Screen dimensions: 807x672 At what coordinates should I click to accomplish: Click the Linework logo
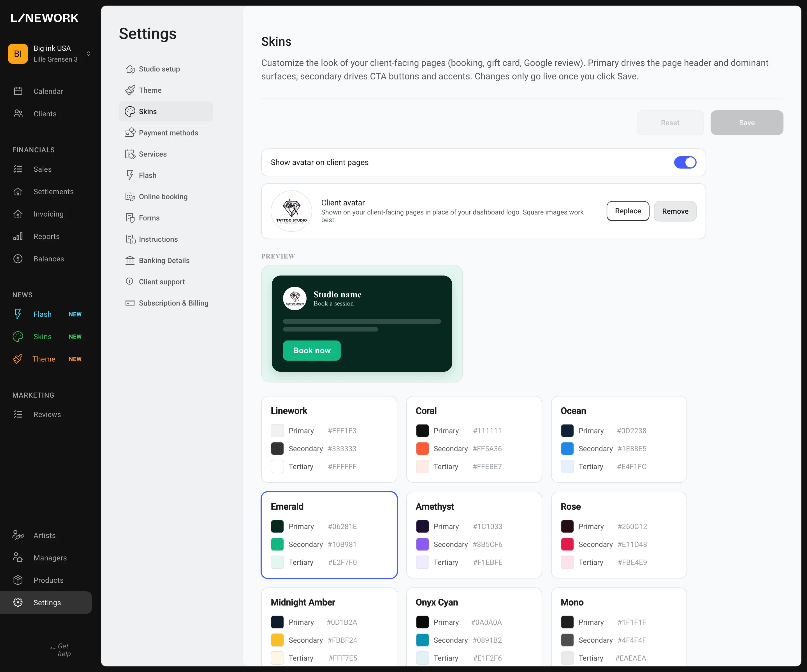coord(45,18)
